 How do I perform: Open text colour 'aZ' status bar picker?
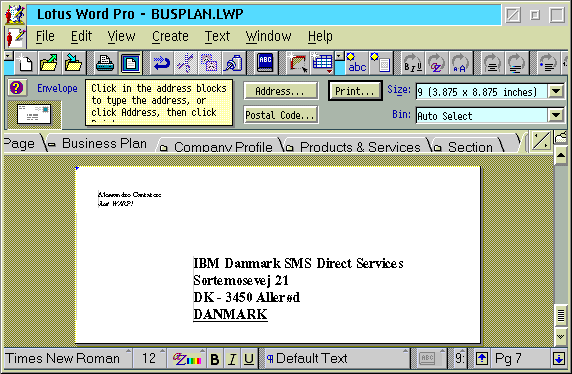point(186,359)
